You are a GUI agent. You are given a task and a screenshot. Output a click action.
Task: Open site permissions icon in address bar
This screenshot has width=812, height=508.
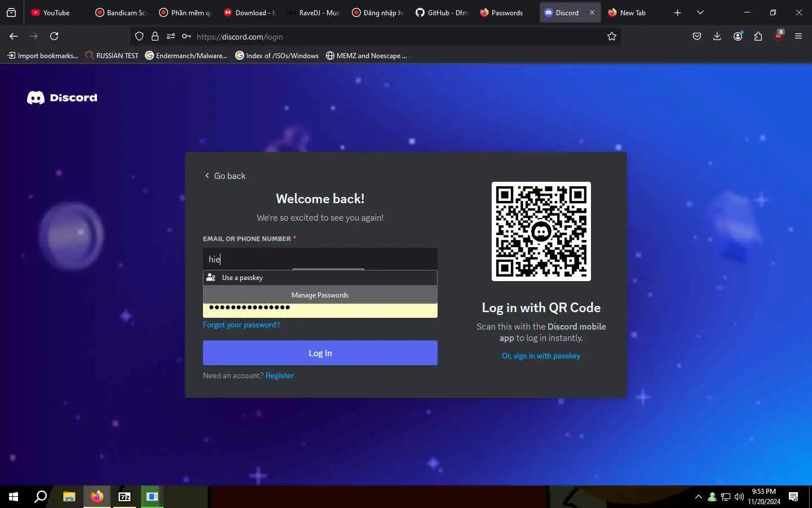[x=171, y=36]
